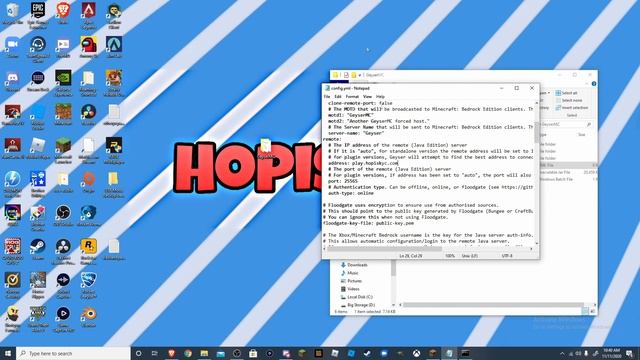640x360 pixels.
Task: Open Microsoft Store from taskbar
Action: (253, 353)
